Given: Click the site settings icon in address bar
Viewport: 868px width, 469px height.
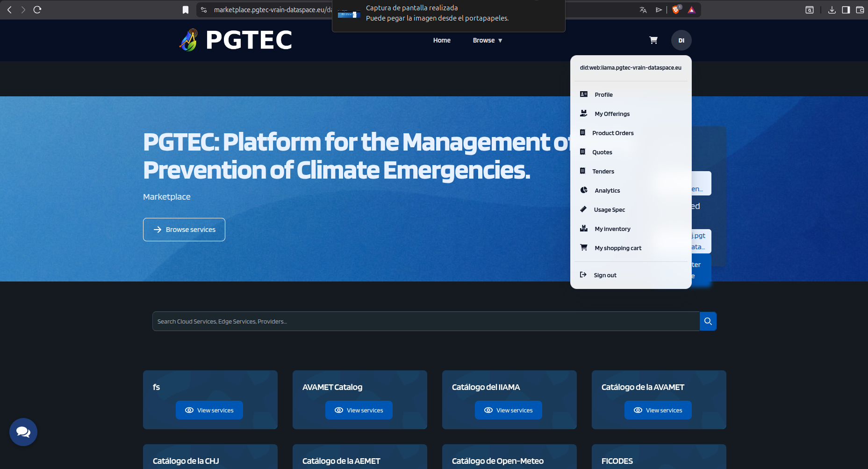Looking at the screenshot, I should (204, 10).
